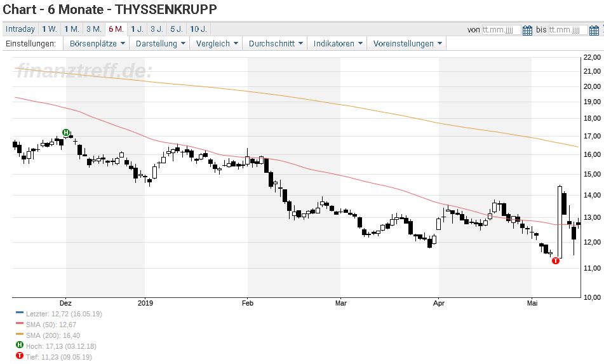Click the chart title 'Chart - 6 Monate - THYSSENKRUPP'
The width and height of the screenshot is (604, 364).
coord(110,10)
